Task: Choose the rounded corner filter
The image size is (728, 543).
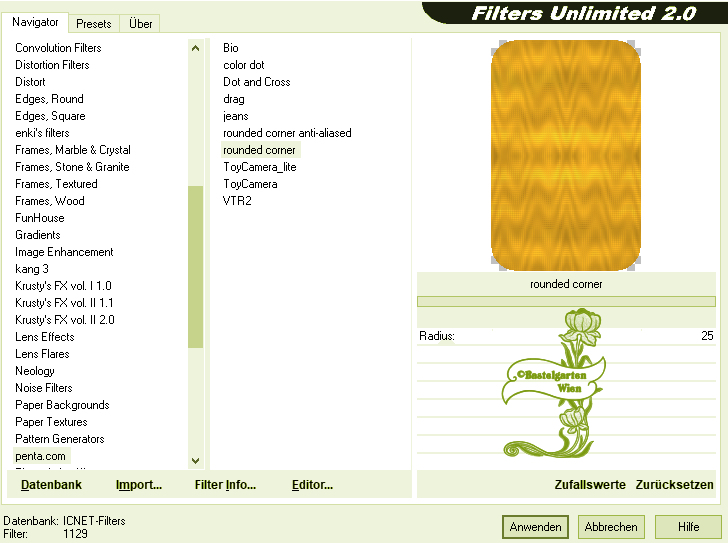Action: (259, 150)
